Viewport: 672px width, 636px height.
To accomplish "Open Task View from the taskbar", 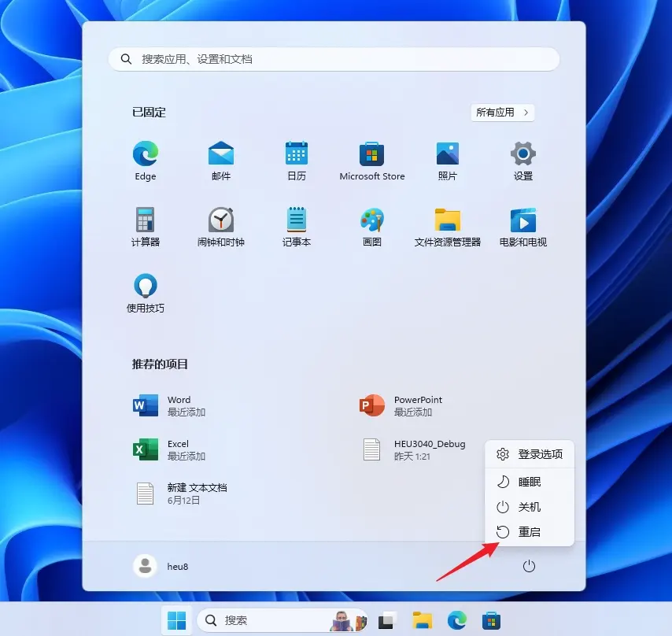I will coord(386,620).
